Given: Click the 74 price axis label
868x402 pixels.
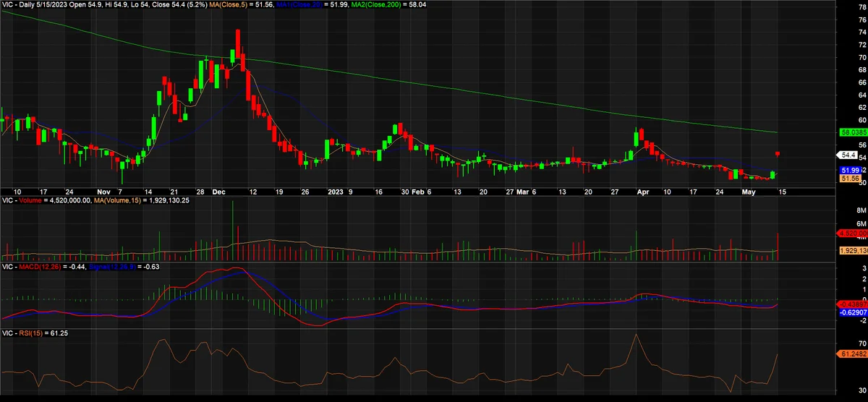Looking at the screenshot, I should (862, 32).
